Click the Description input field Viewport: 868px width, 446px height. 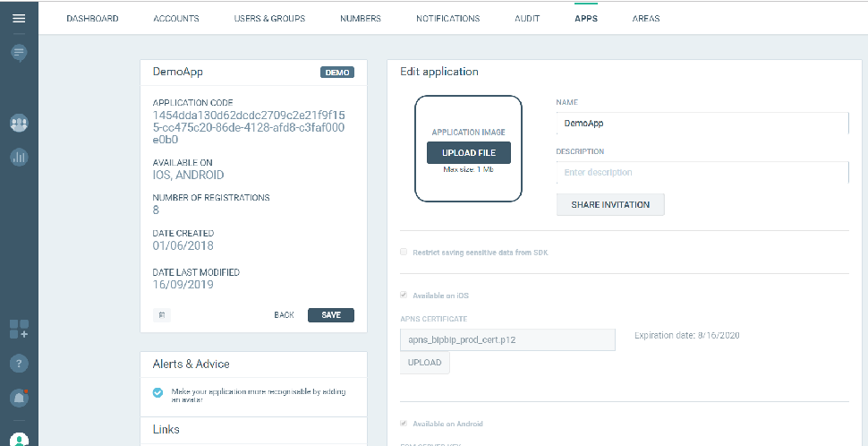(x=702, y=173)
